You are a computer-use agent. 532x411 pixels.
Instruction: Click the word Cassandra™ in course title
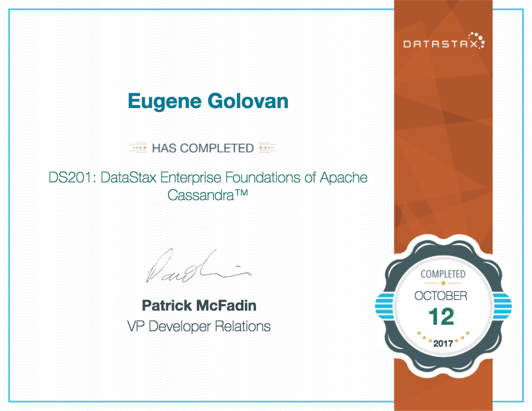coord(207,195)
